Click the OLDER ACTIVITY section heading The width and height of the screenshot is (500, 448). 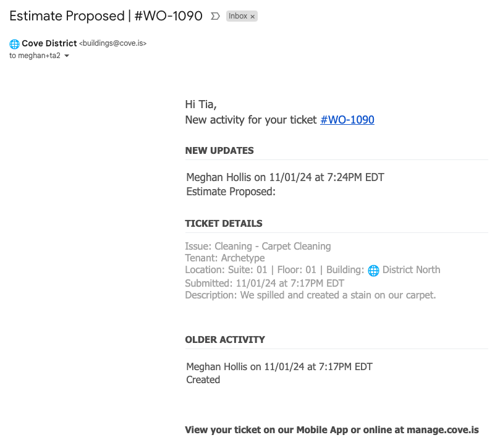coord(225,340)
